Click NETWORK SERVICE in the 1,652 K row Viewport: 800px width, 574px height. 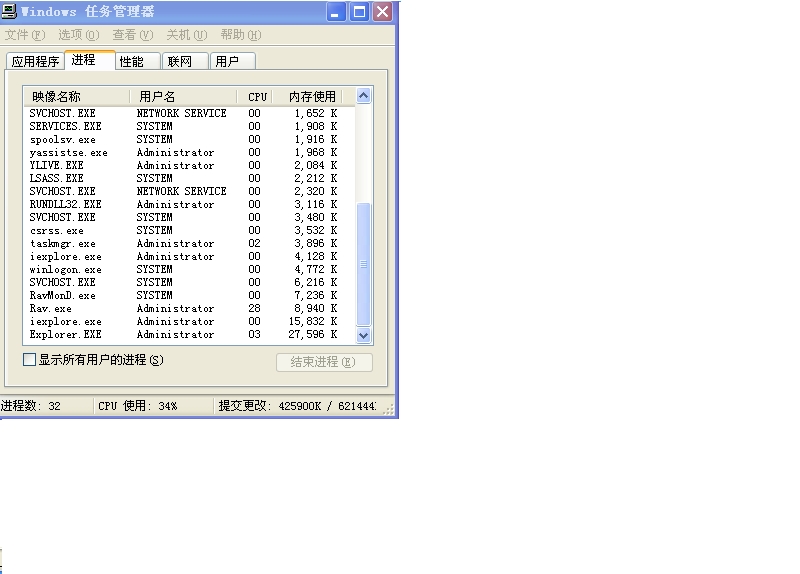(181, 113)
